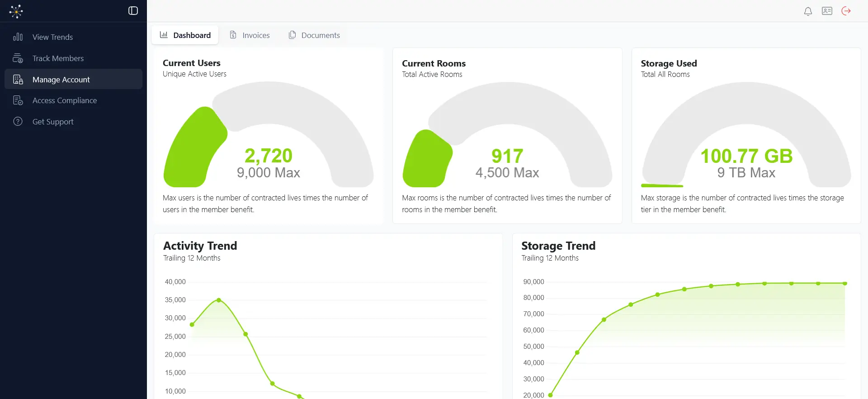Navigate to Track Members
The image size is (868, 399).
pyautogui.click(x=73, y=58)
